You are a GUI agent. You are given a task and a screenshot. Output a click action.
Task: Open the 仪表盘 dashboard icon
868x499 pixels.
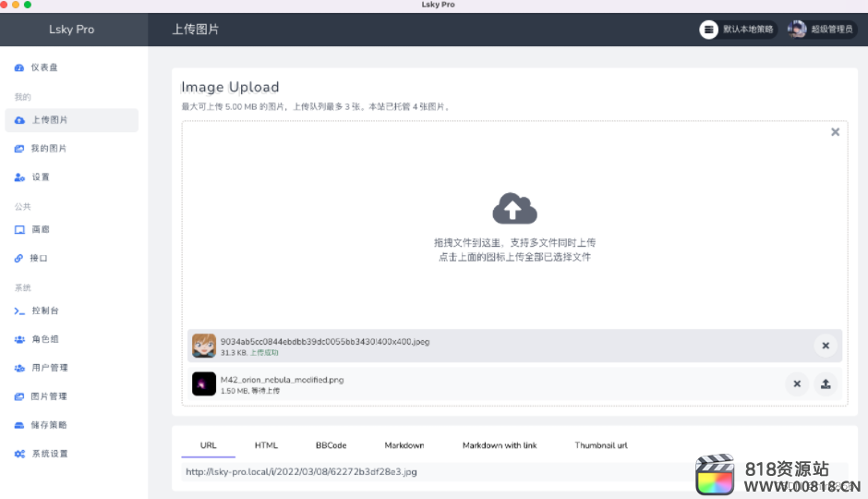[x=18, y=67]
